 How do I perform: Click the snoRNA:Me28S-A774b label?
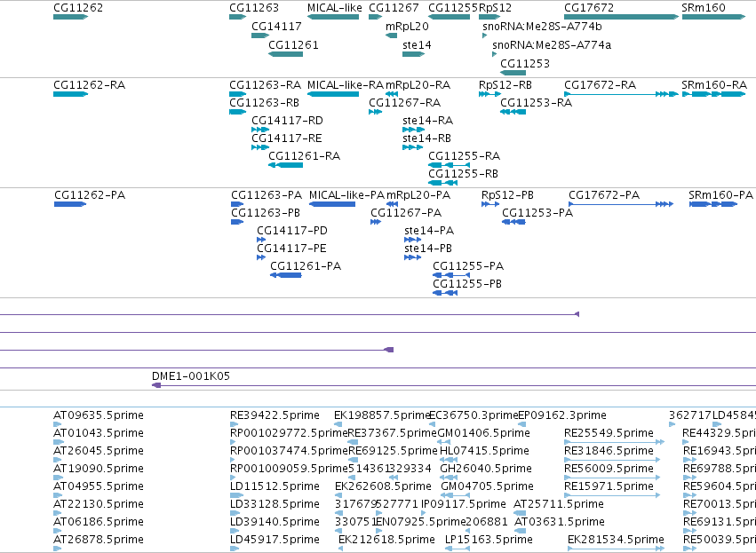point(542,27)
